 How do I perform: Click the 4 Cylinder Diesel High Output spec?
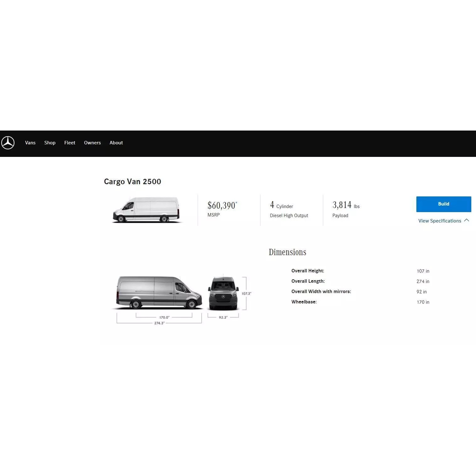289,210
